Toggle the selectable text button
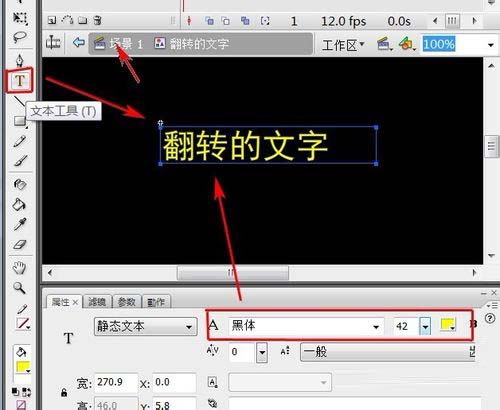Screen dimensions: 500x410 (213, 382)
